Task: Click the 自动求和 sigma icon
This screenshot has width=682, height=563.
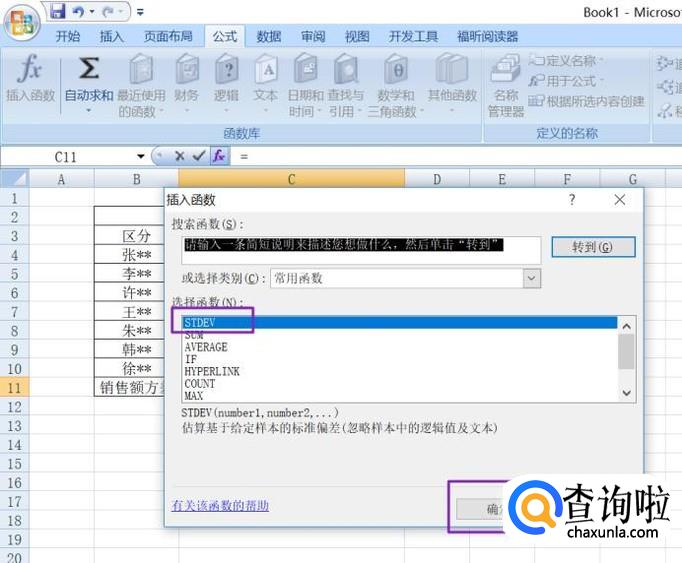Action: coord(89,70)
